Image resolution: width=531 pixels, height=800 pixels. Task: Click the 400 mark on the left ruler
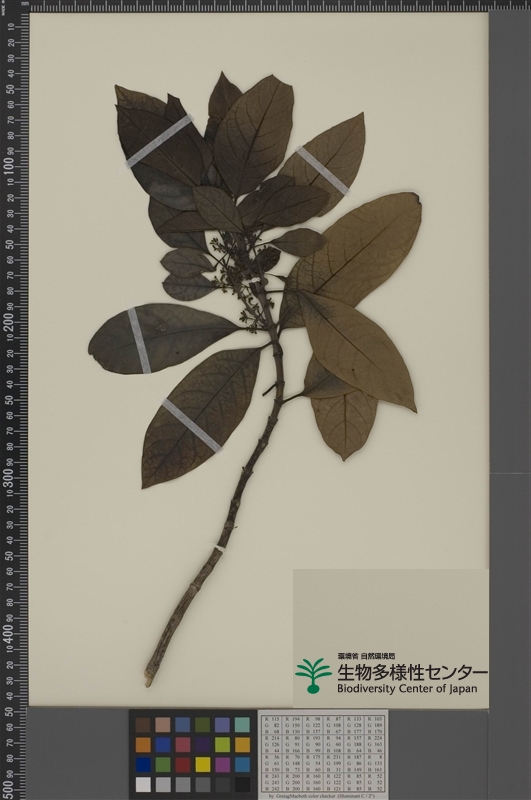click(8, 633)
